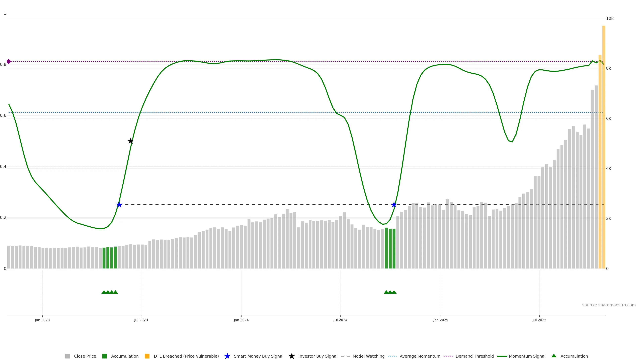Click the black Investor Buy Signal star on the chart
Screen dimensions: 644x362
point(130,141)
